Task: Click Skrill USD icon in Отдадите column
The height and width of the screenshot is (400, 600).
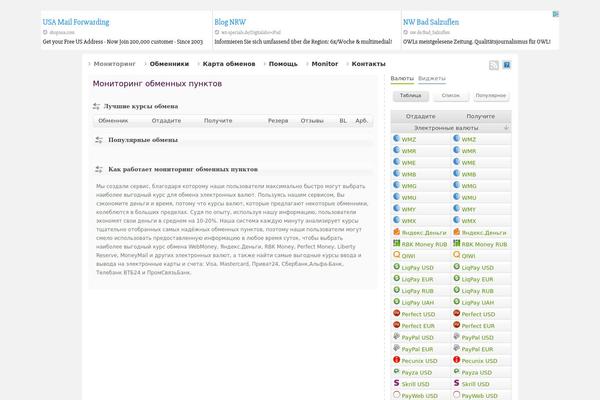Action: tap(396, 383)
